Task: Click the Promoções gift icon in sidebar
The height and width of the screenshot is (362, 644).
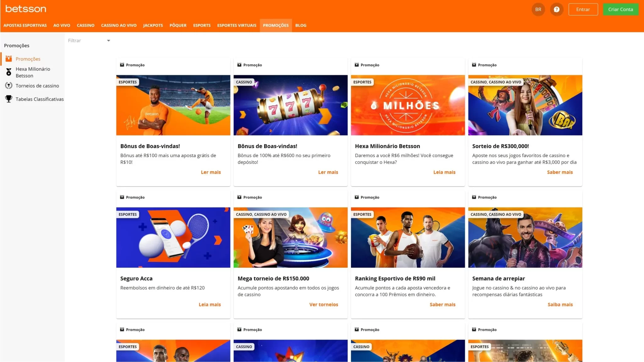Action: pyautogui.click(x=9, y=59)
